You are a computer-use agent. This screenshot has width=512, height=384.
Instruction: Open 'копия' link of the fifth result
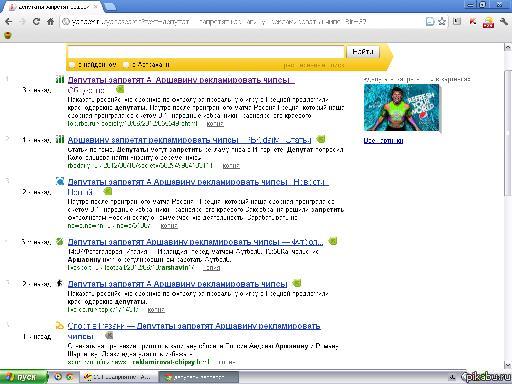tap(156, 310)
